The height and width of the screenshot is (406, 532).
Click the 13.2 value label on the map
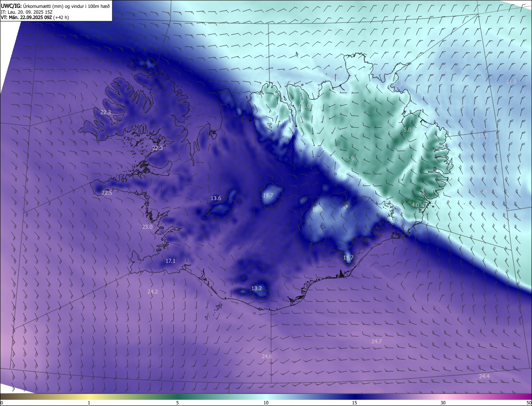pos(256,289)
